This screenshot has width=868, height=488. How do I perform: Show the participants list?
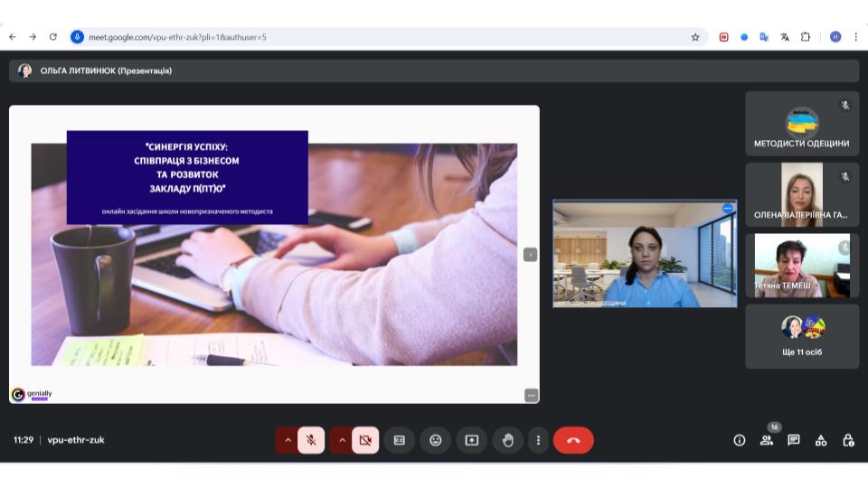click(767, 440)
